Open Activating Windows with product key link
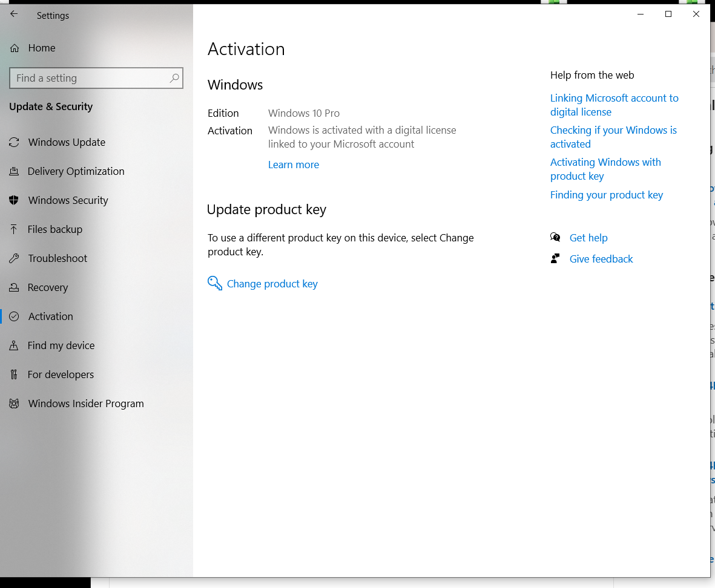The image size is (715, 588). (605, 169)
